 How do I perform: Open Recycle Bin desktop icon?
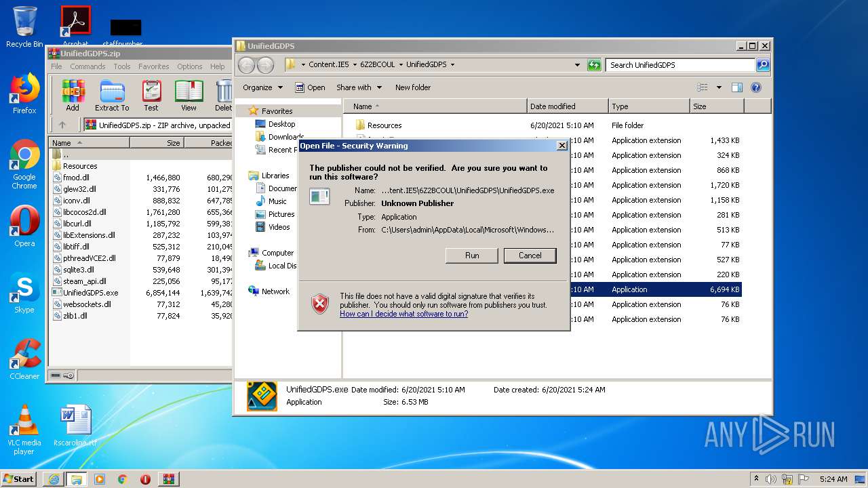24,27
